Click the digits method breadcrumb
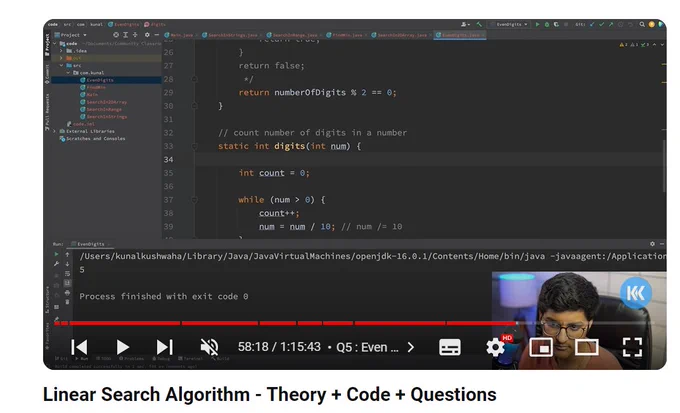The image size is (680, 413). tap(155, 24)
